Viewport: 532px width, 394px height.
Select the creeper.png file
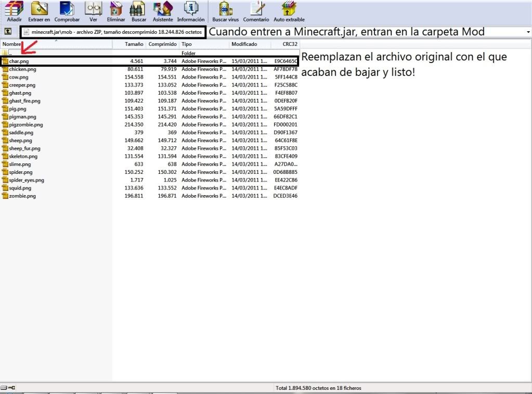point(150,85)
